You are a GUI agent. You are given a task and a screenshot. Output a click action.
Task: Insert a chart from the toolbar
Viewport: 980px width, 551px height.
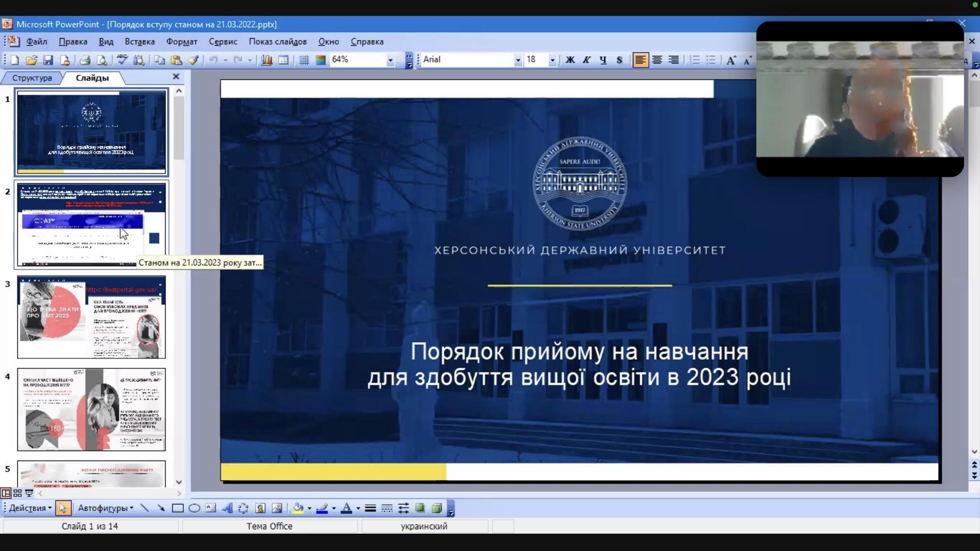pyautogui.click(x=267, y=60)
